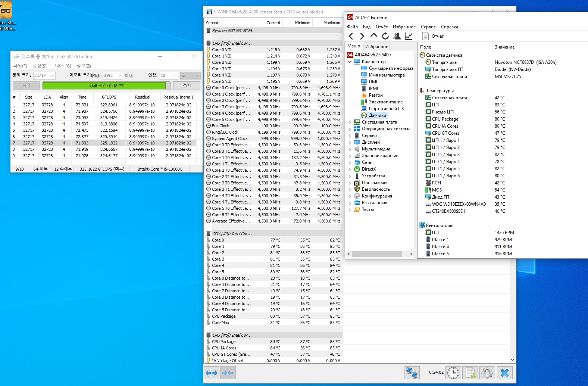Viewport: 588px width, 386px height.
Task: Click Intel Core i5-10600K in LinX status bar
Action: (x=160, y=169)
